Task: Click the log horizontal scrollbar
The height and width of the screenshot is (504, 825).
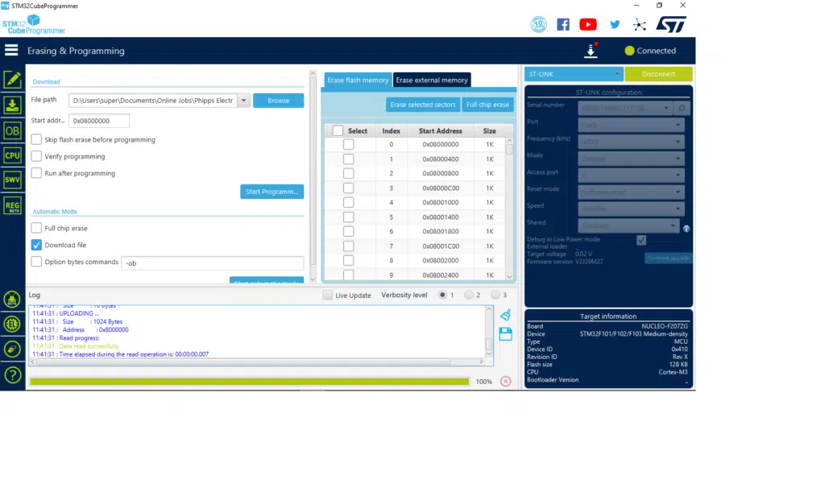Action: pyautogui.click(x=257, y=361)
